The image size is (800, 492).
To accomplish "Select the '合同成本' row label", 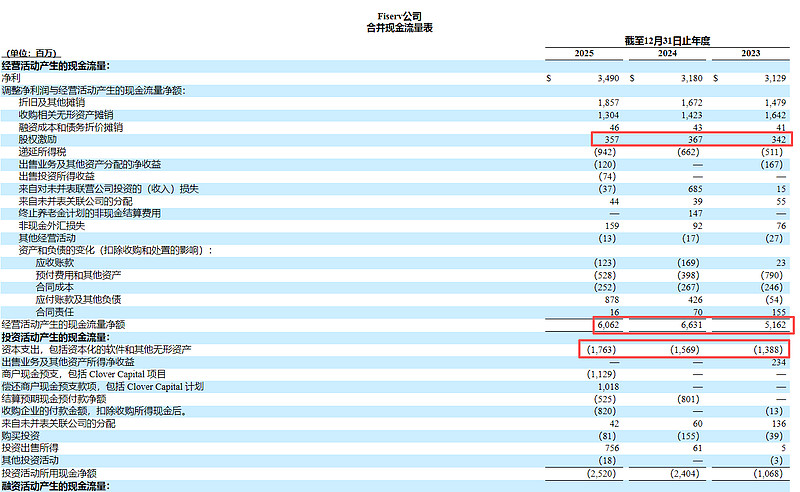I will 55,287.
